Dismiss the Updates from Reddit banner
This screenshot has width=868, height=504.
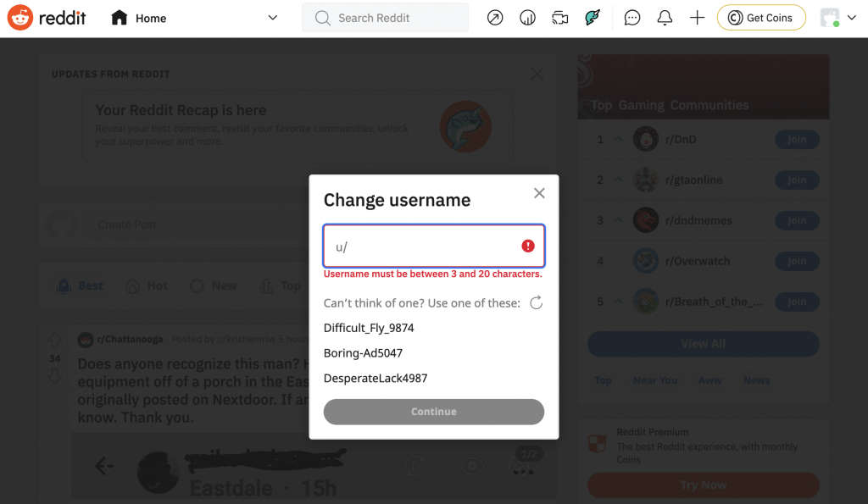pos(537,74)
